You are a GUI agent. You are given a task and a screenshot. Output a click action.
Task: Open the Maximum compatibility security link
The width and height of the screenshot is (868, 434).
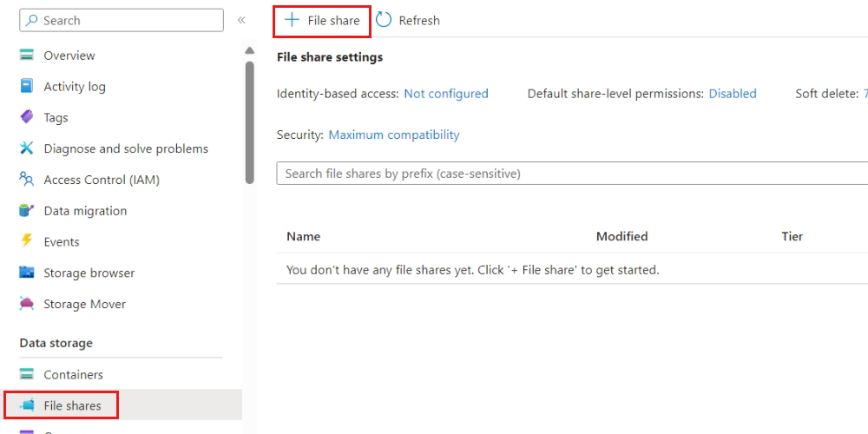pyautogui.click(x=394, y=135)
